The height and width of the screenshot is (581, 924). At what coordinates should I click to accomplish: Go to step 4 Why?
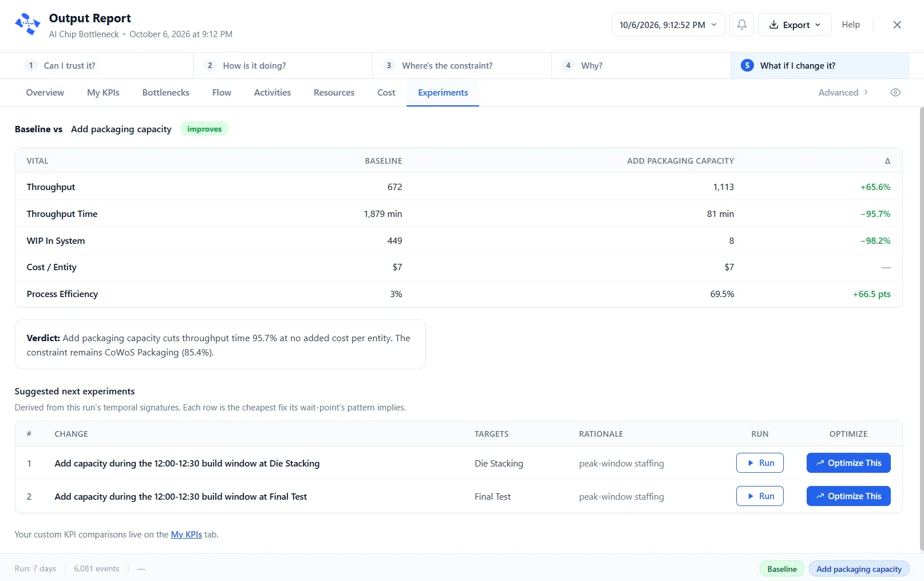(x=641, y=66)
